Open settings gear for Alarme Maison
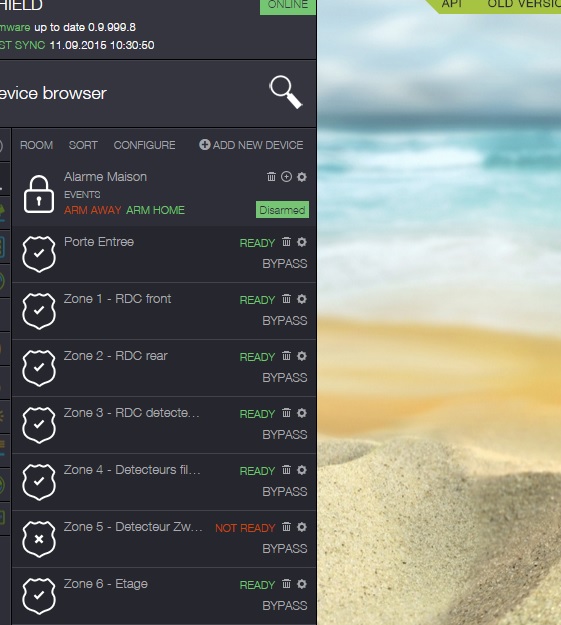 302,177
